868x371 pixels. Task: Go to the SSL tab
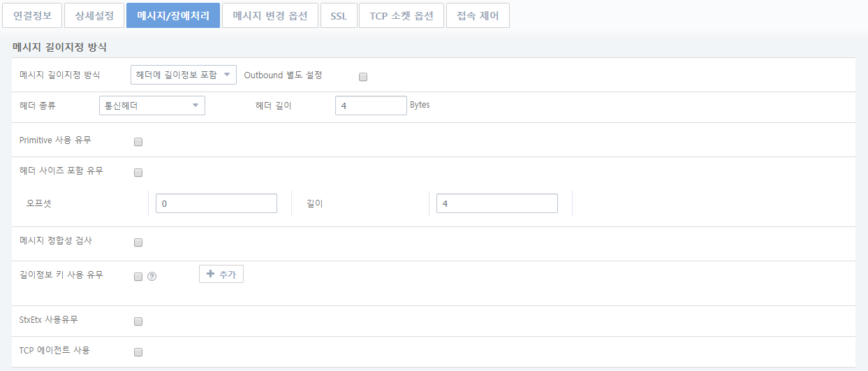[339, 15]
